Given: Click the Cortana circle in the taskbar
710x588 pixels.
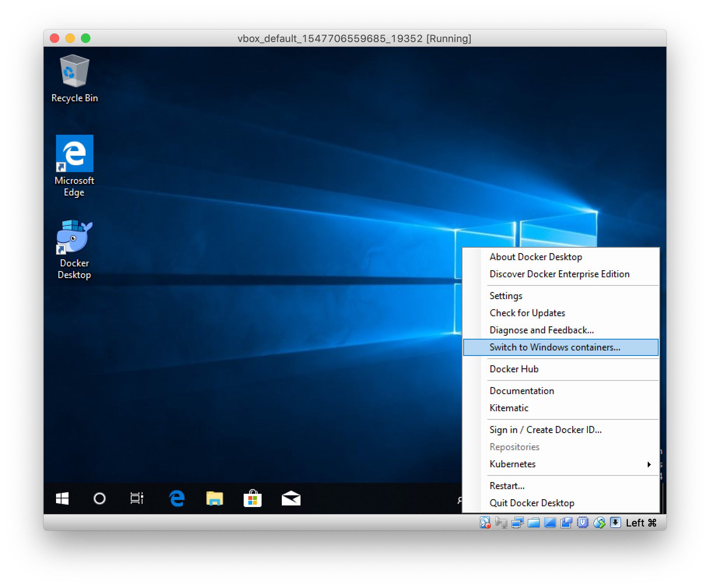Looking at the screenshot, I should pos(100,498).
